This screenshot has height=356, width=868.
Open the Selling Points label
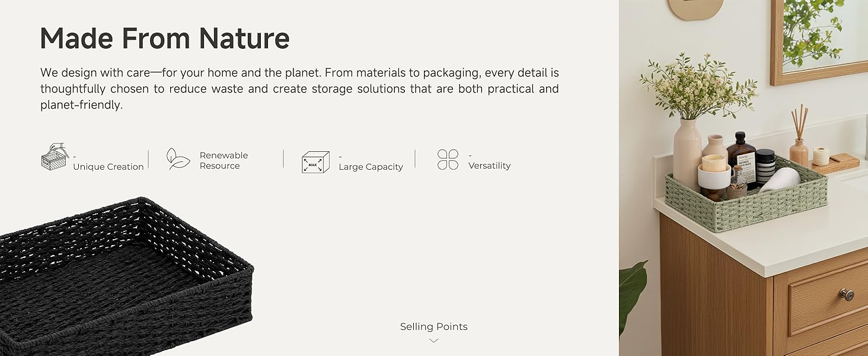[434, 327]
